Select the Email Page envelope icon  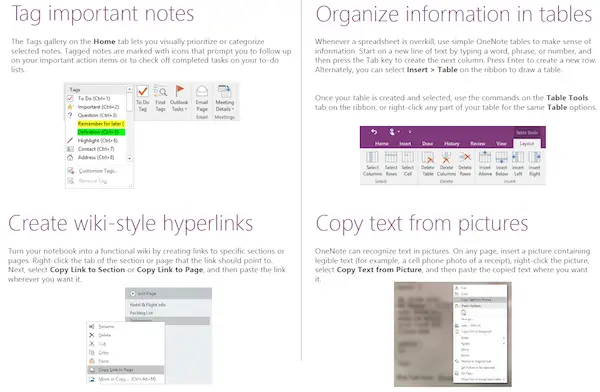click(202, 91)
